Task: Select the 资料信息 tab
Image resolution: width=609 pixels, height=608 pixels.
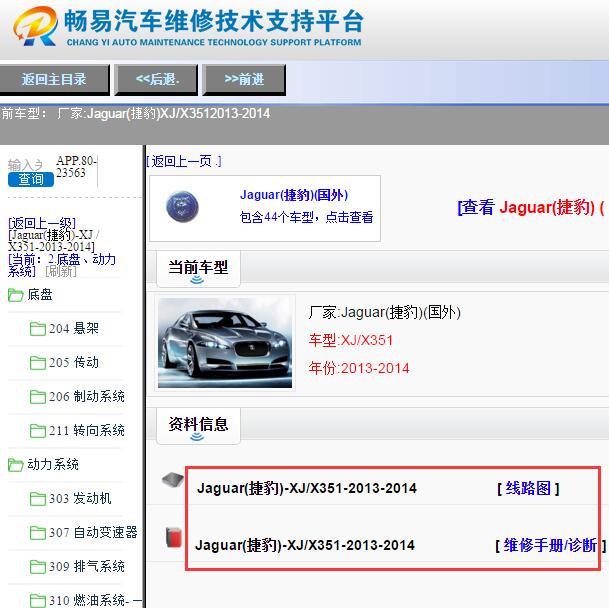Action: (x=198, y=425)
